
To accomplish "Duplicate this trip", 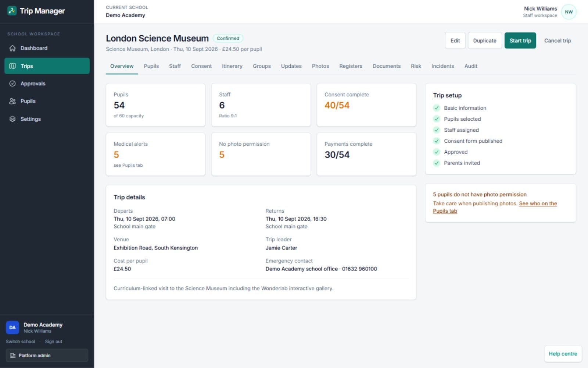I will (x=484, y=40).
